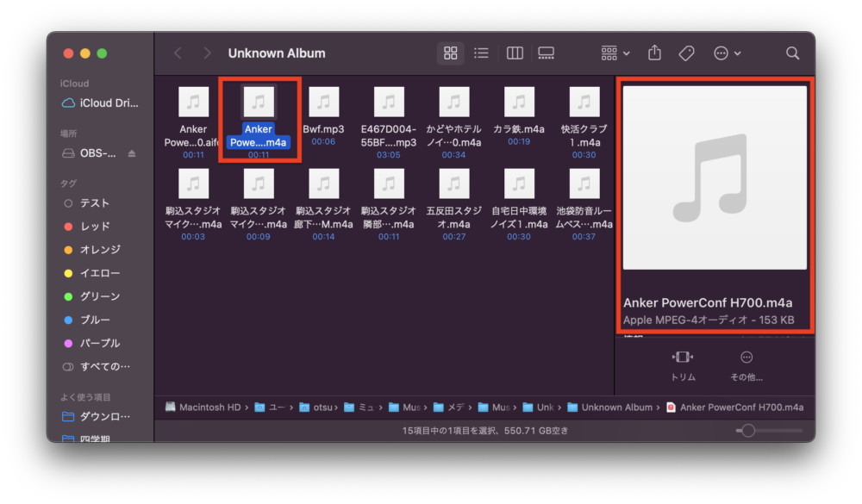Viewport: 862px width, 504px height.
Task: Click the Unk folder in the path bar
Action: coord(538,408)
